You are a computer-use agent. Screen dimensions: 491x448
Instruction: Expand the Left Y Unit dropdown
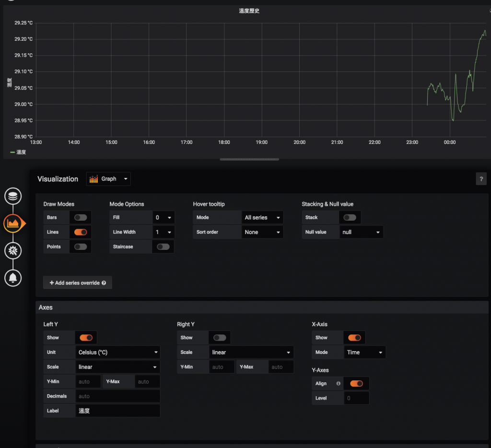click(x=118, y=352)
